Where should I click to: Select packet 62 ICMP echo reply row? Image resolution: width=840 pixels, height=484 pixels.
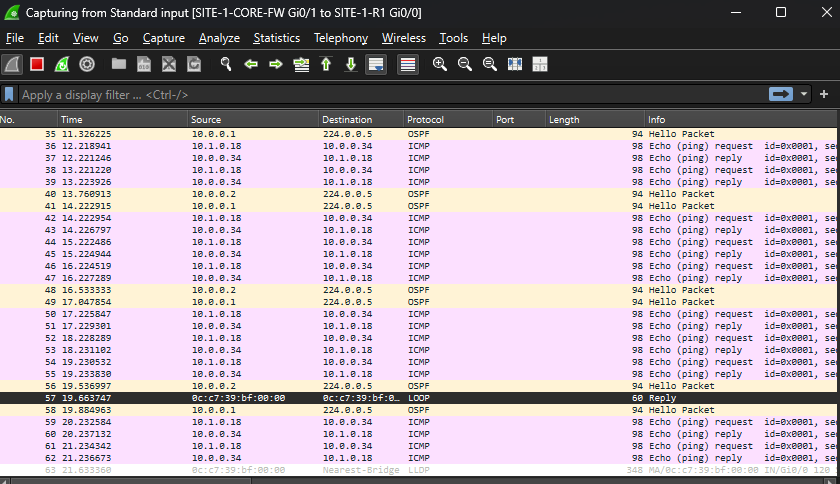[418, 458]
